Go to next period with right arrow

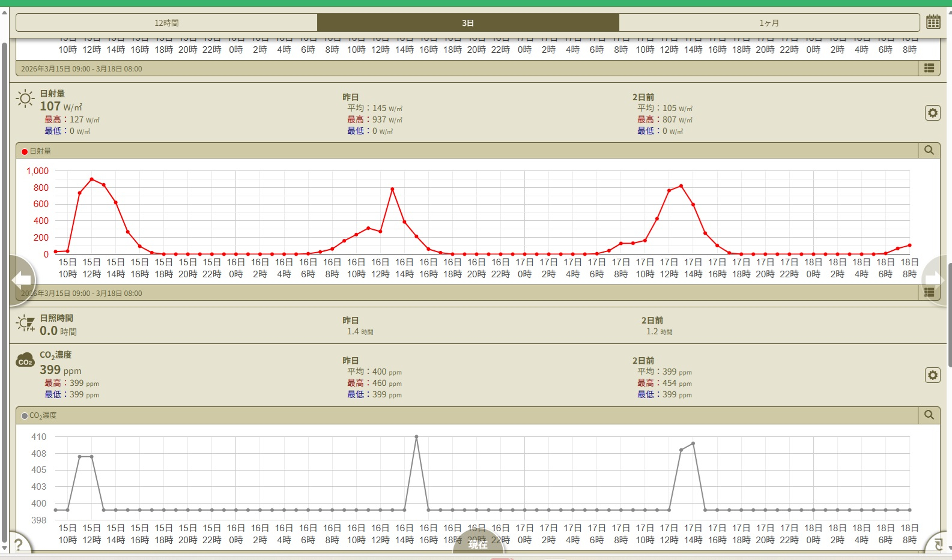(x=935, y=279)
